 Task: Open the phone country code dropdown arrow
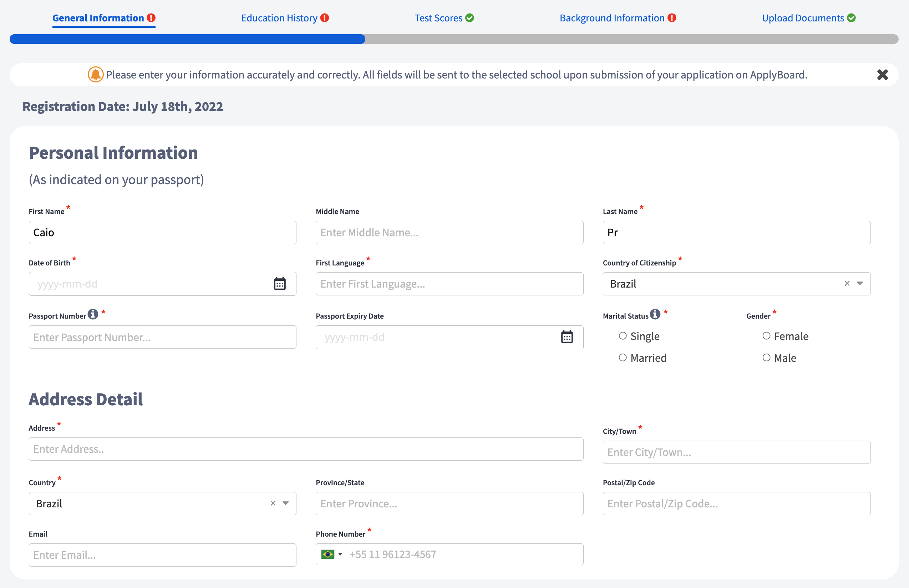pos(340,554)
